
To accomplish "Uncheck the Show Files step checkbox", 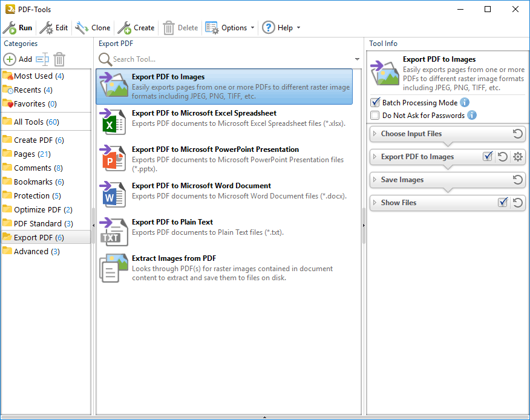I will click(x=503, y=203).
